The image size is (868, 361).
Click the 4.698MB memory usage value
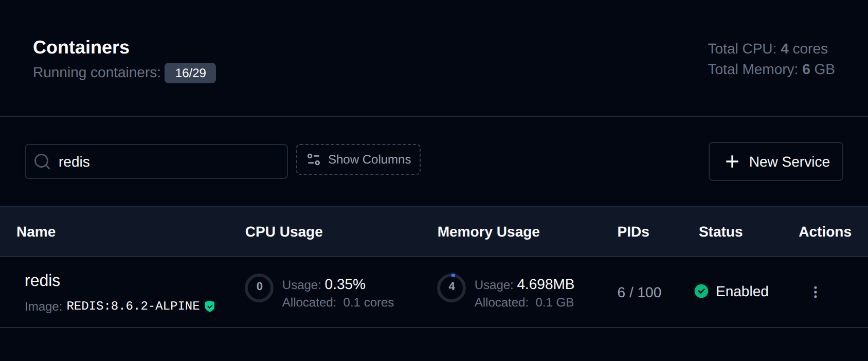(x=546, y=284)
